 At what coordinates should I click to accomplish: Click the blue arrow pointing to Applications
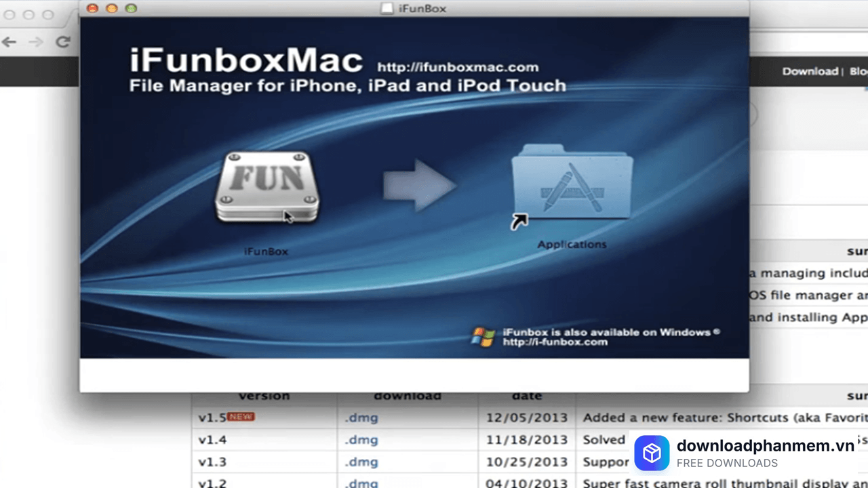tap(420, 184)
